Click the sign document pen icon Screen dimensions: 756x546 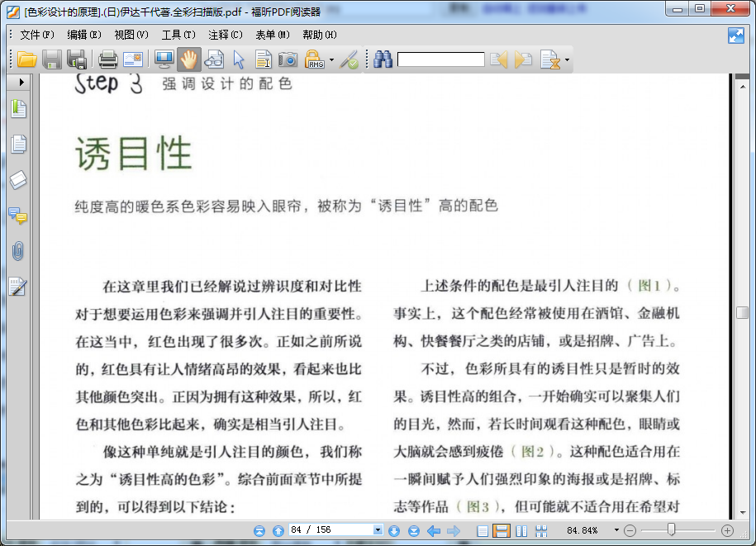point(349,59)
